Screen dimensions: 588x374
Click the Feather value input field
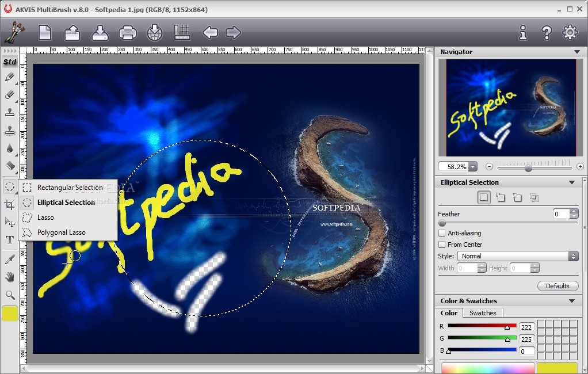click(562, 214)
